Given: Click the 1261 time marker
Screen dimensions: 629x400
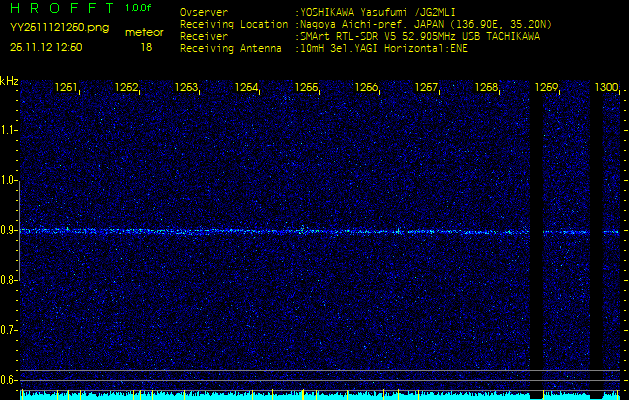Looking at the screenshot, I should click(67, 88).
